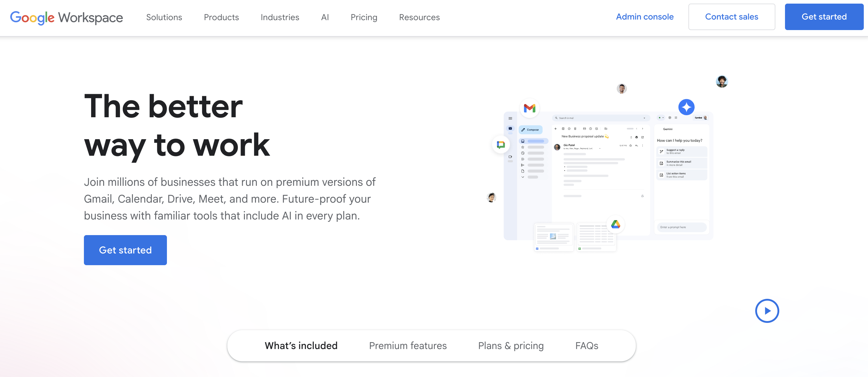
Task: Delete the email with the trash icon
Action: tap(575, 129)
